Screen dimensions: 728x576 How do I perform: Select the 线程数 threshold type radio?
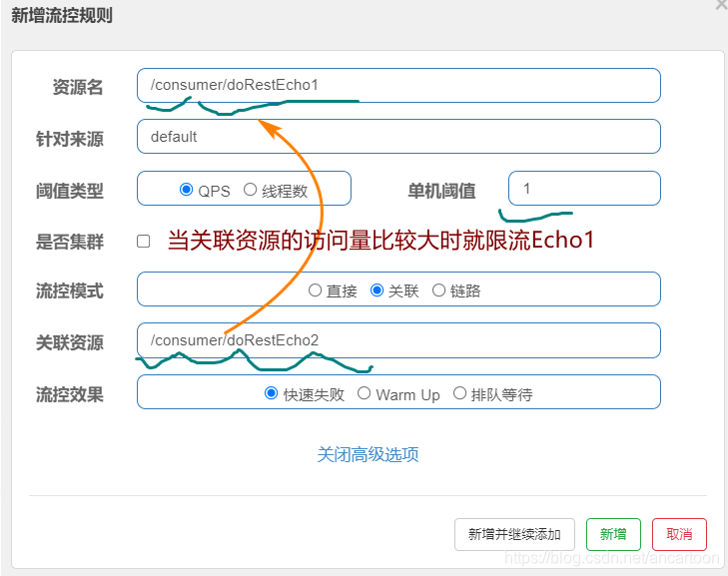250,190
